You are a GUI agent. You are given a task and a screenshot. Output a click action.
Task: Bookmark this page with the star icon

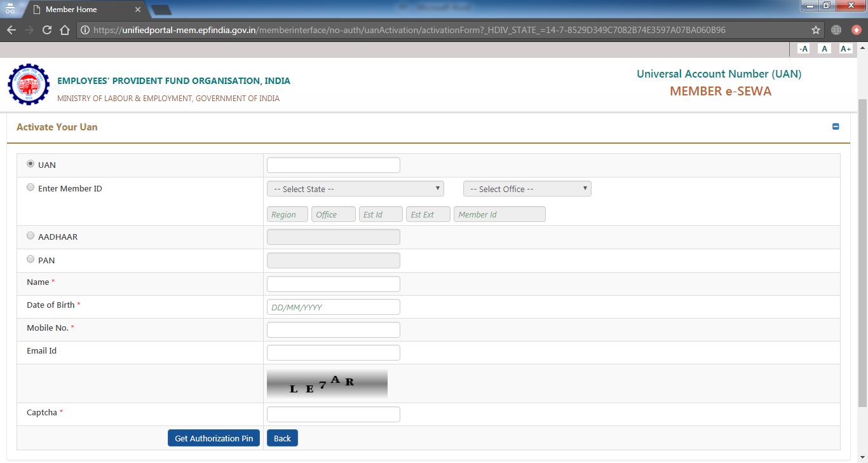click(815, 29)
